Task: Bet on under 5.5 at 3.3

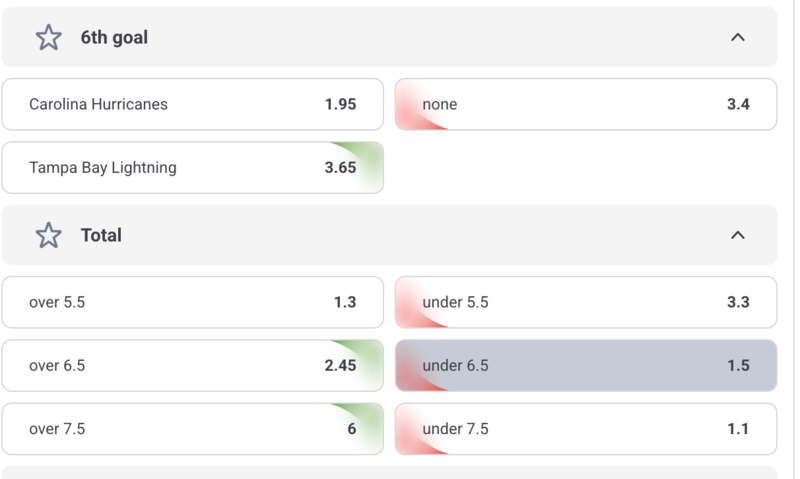Action: (x=586, y=302)
